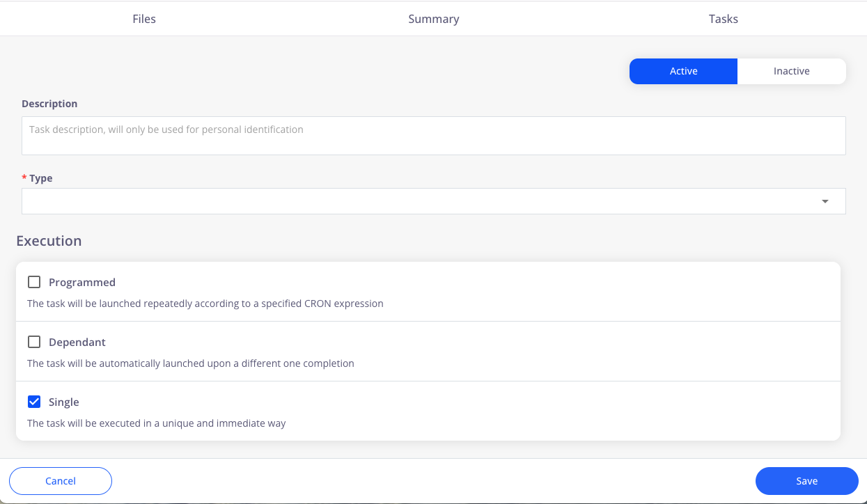Enable the Programmed execution checkbox
Screen dimensions: 867x504
pos(34,282)
